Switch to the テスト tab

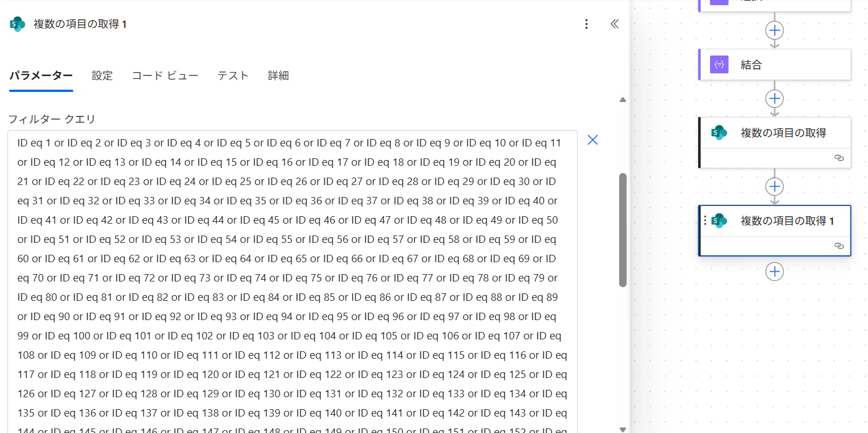233,75
